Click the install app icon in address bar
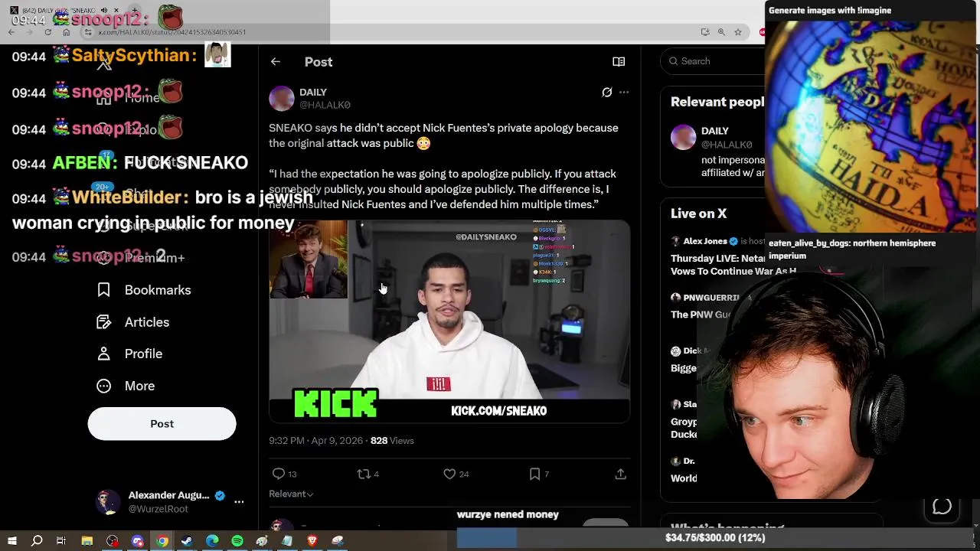Screen dimensions: 980x551 (704, 32)
